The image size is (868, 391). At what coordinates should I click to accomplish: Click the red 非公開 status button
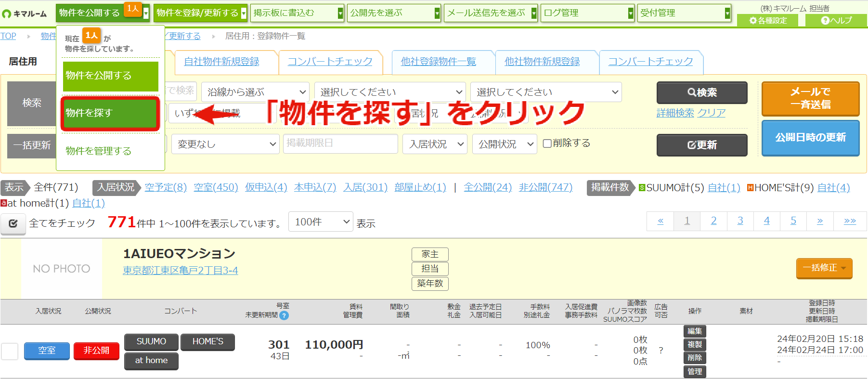point(96,351)
